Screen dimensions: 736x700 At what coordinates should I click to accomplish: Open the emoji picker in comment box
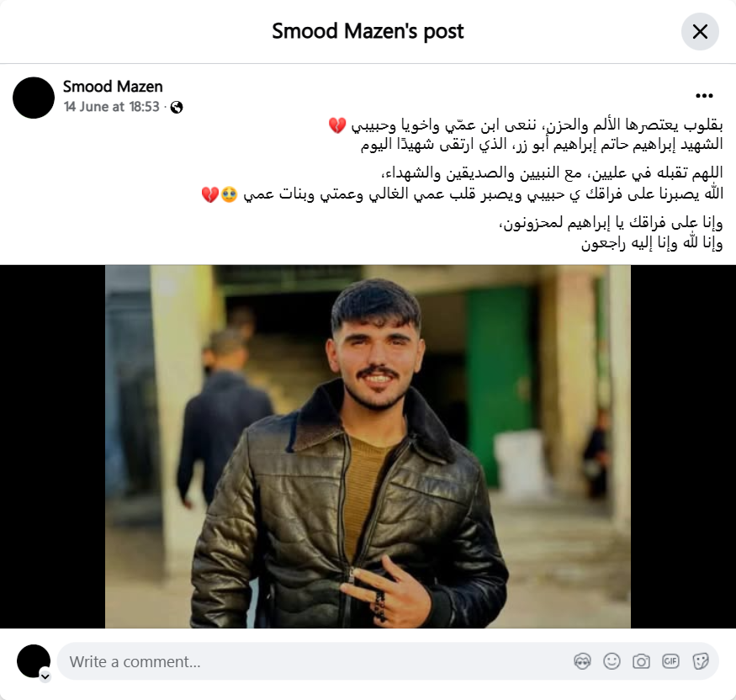612,661
